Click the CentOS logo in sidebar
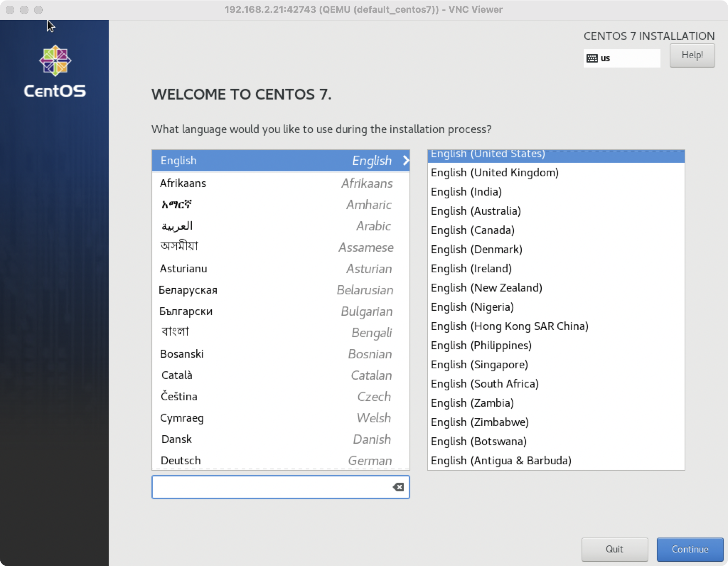728x566 pixels. coord(55,60)
